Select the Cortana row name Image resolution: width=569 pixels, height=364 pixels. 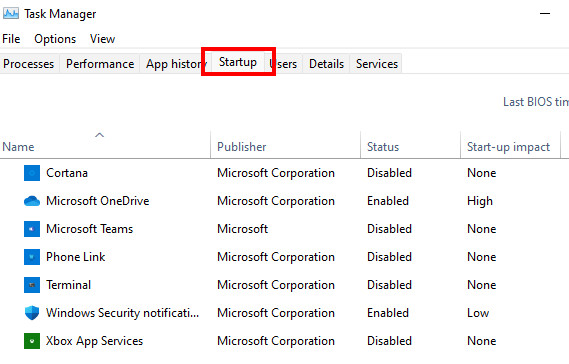tap(67, 173)
